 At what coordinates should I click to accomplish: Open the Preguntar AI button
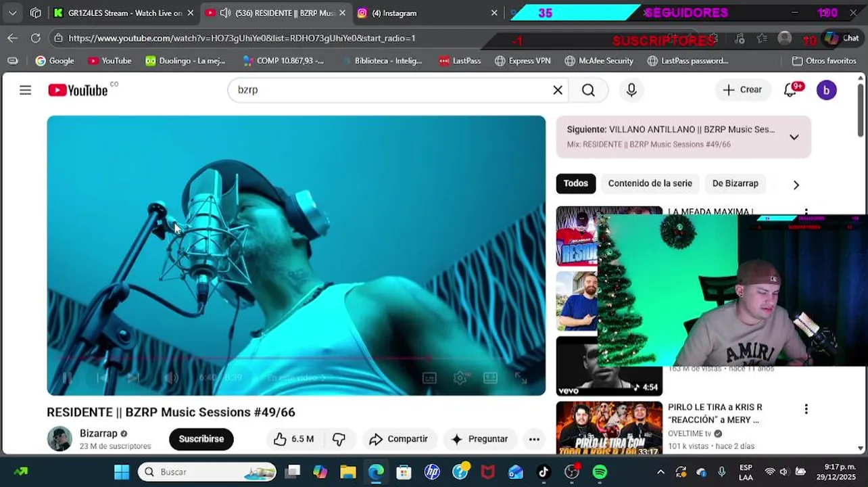479,439
